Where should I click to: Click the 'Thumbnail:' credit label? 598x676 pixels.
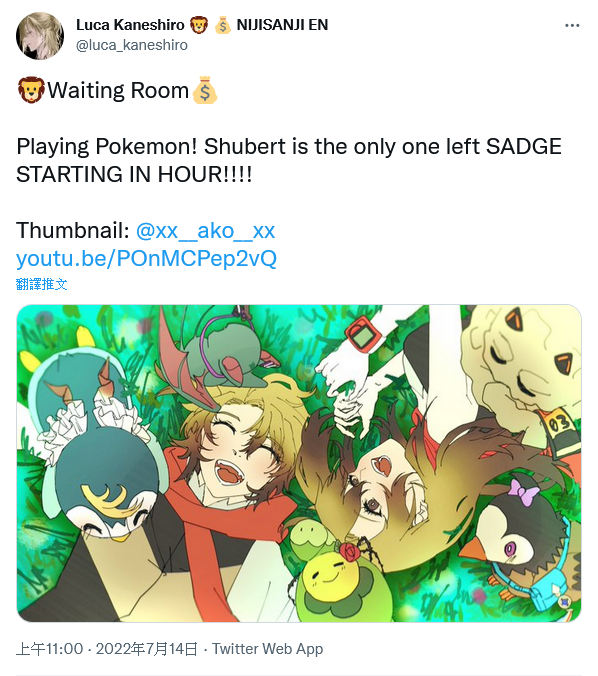[x=73, y=231]
